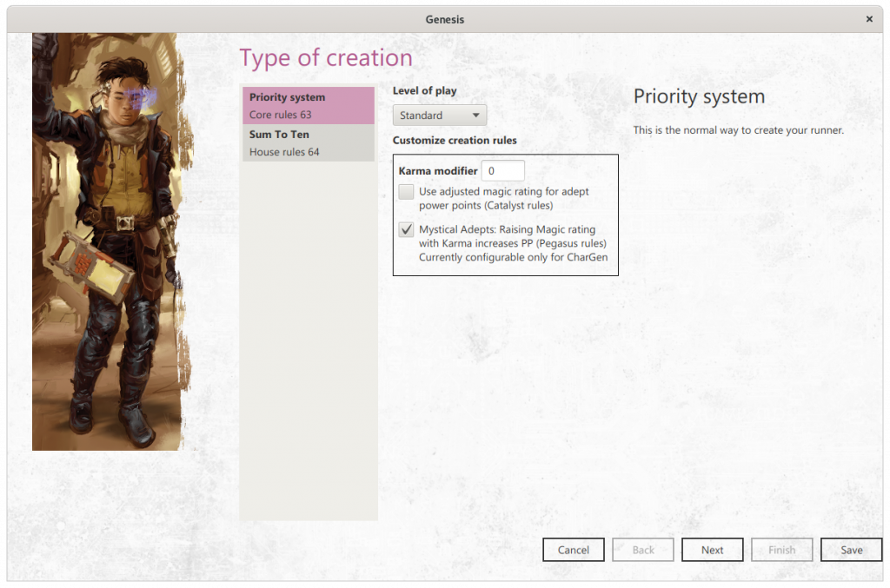
Task: Uncheck Mystical Adepts Pegasus rules option
Action: pyautogui.click(x=406, y=229)
